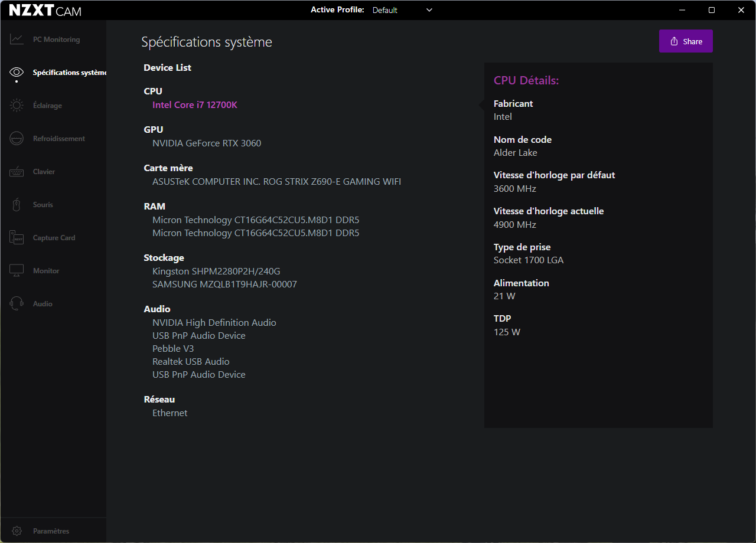Open the Refroidissement section label
This screenshot has width=756, height=543.
point(59,139)
